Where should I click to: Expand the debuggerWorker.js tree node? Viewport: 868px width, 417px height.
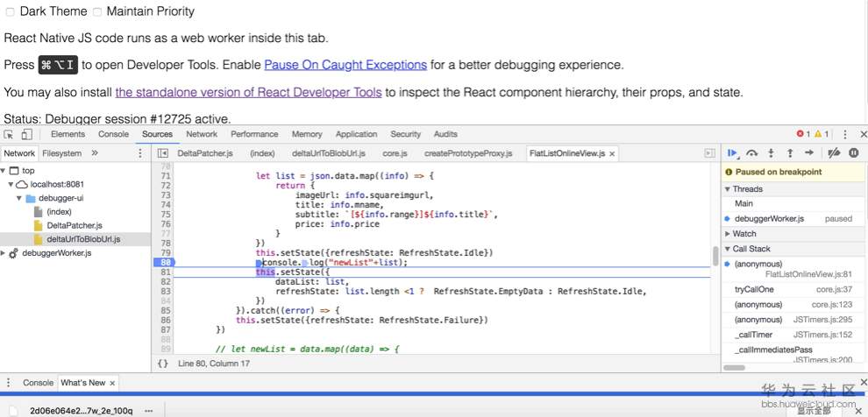[x=3, y=253]
